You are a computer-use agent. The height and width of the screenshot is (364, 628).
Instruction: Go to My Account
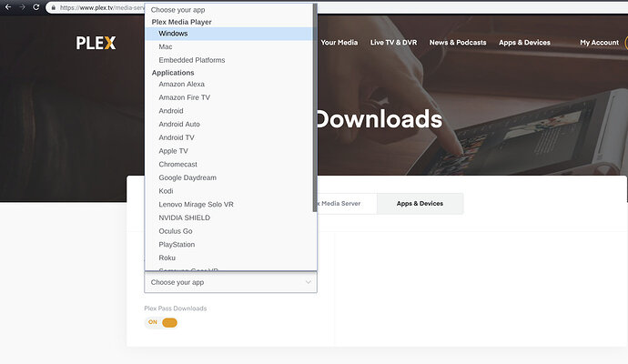pos(599,43)
